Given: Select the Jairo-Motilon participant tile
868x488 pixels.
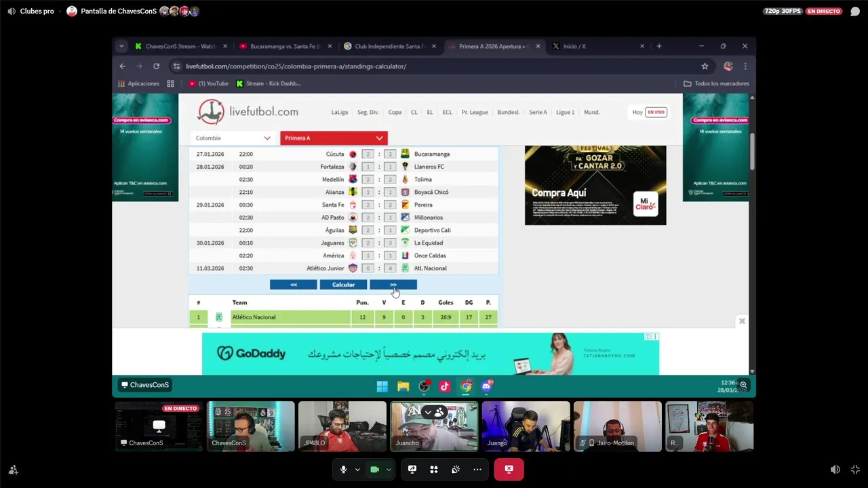Looking at the screenshot, I should 617,426.
